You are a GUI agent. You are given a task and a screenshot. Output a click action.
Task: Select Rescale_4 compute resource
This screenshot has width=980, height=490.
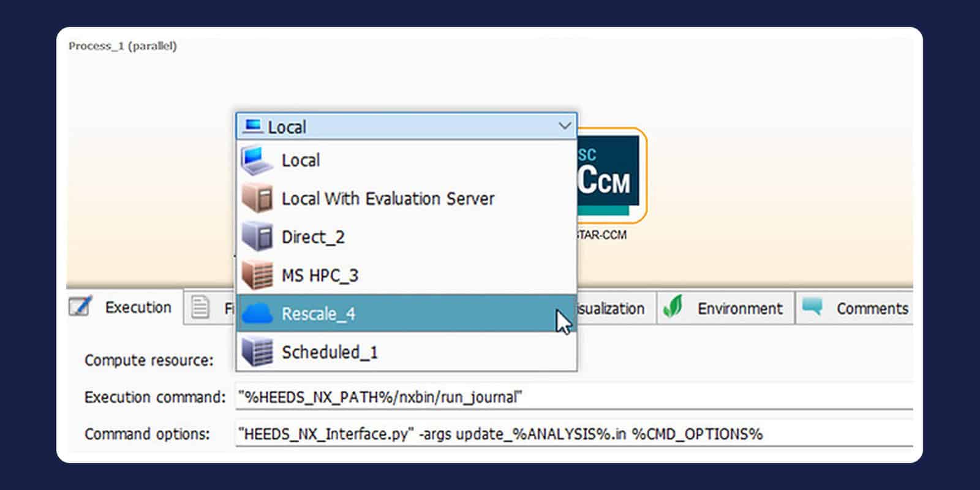tap(407, 314)
